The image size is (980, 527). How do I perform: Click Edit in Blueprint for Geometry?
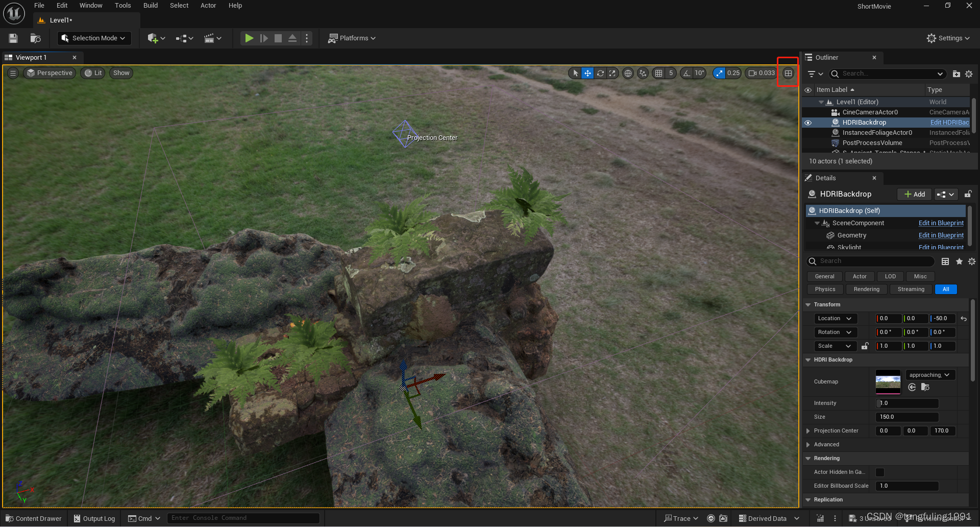point(941,235)
